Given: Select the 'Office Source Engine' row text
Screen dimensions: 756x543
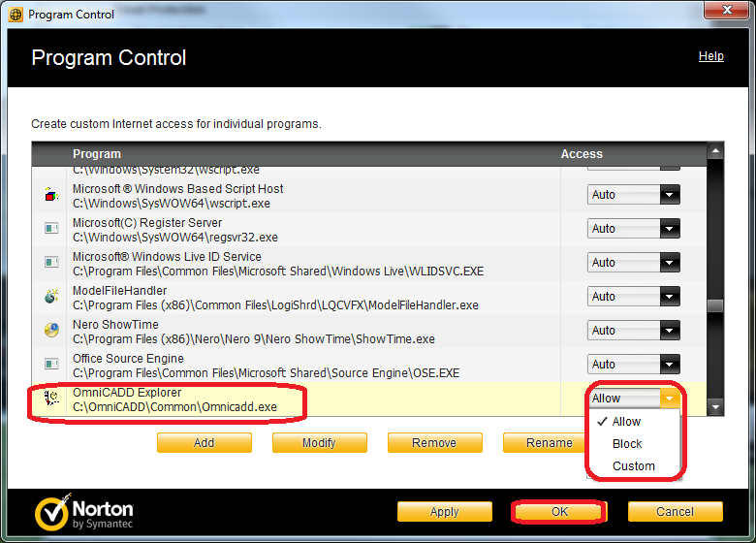Looking at the screenshot, I should click(128, 359).
